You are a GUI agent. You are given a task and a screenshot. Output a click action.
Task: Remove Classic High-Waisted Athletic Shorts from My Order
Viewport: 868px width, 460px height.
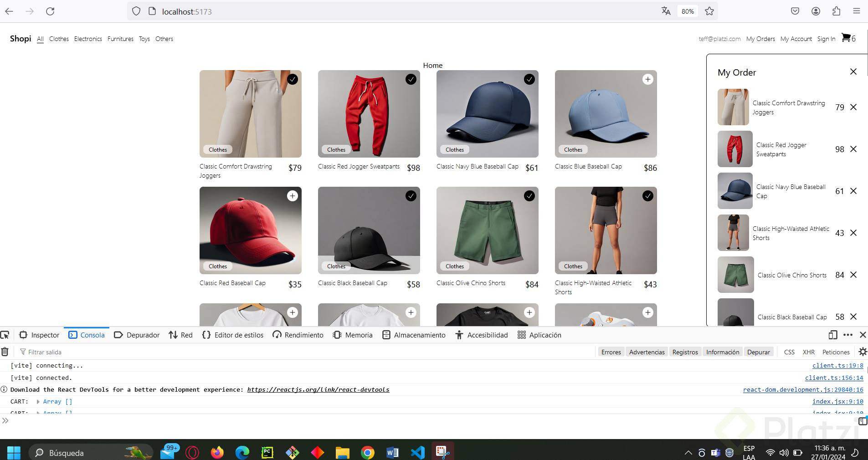click(853, 233)
